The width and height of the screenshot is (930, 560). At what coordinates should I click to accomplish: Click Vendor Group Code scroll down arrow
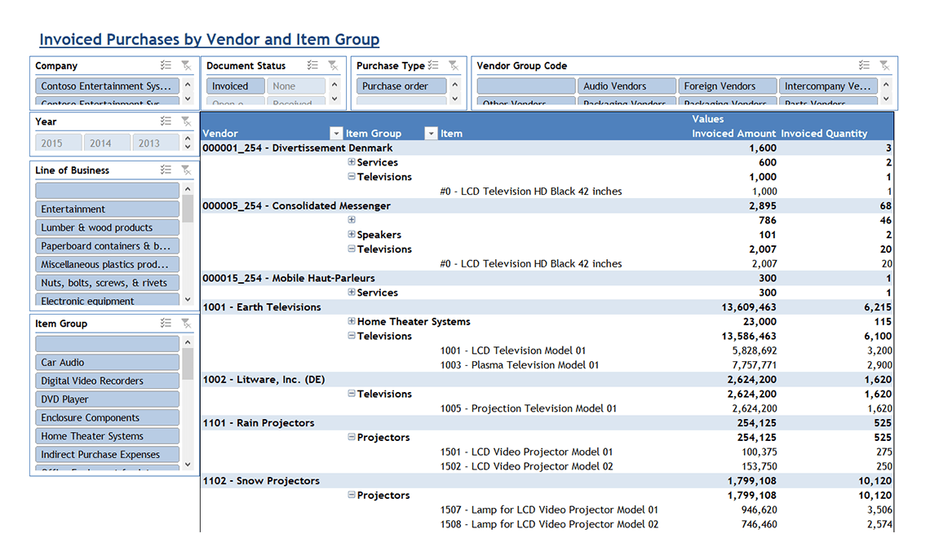click(x=886, y=99)
